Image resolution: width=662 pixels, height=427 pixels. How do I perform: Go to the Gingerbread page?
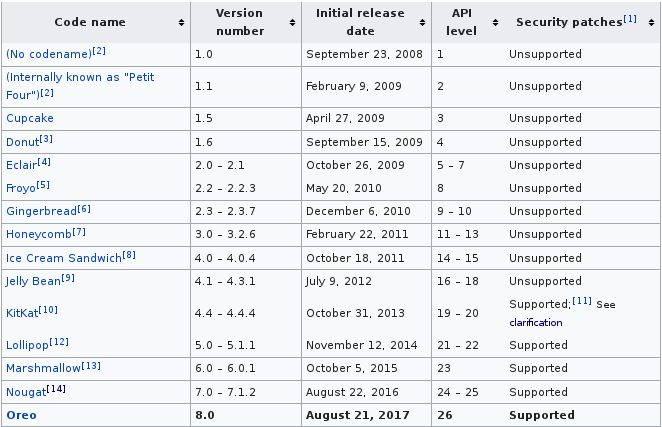[41, 211]
